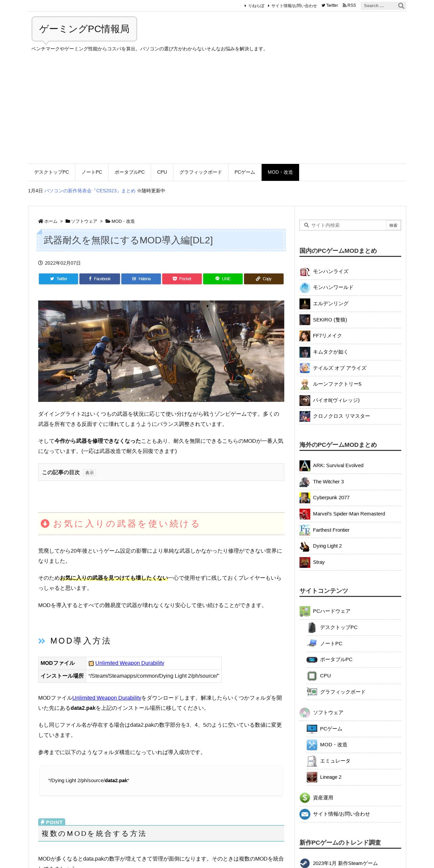
Task: Open header Twitter link
Action: (x=330, y=5)
